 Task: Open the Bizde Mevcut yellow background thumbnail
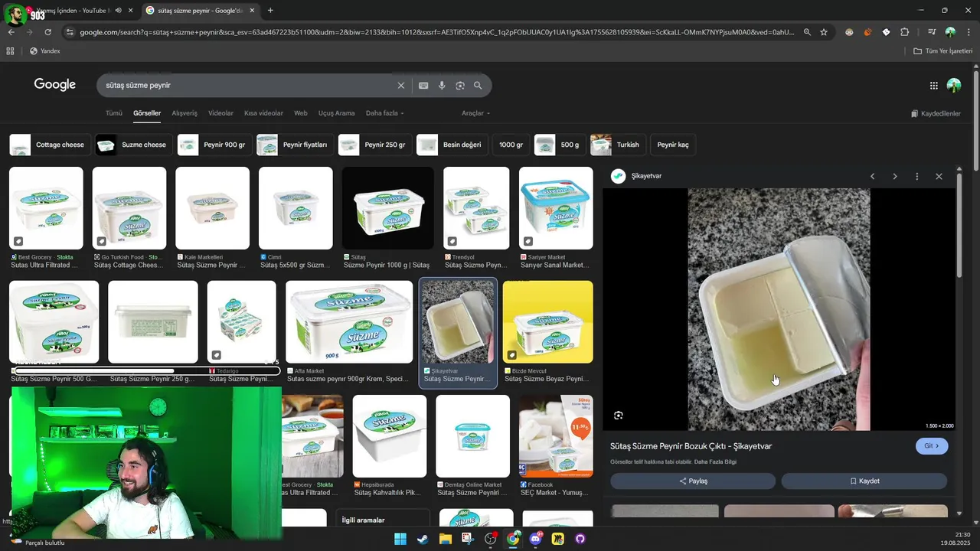point(548,321)
